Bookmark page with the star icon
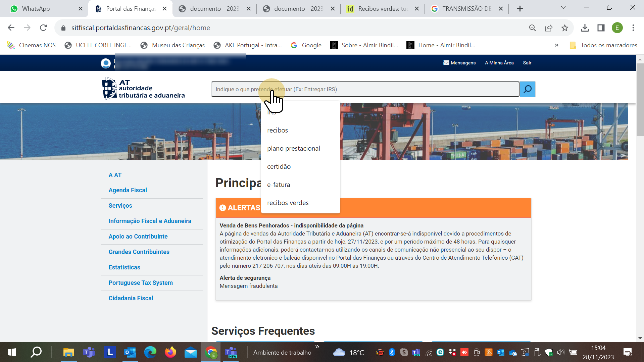The width and height of the screenshot is (644, 362). [x=565, y=28]
